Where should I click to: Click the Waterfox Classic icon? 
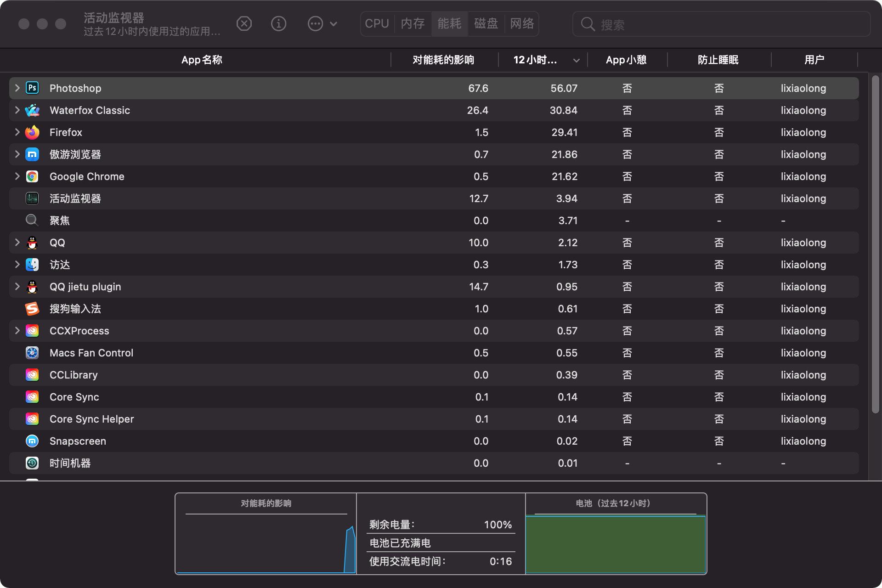[32, 110]
